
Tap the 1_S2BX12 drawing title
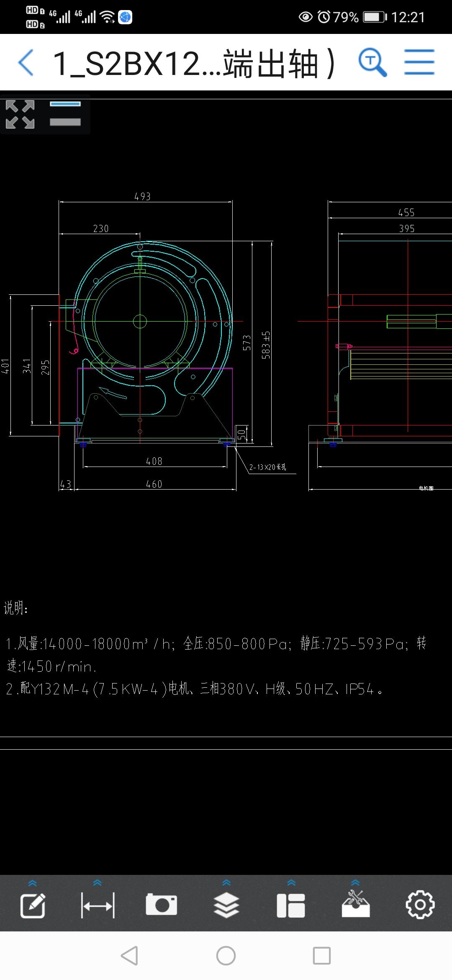click(x=193, y=64)
